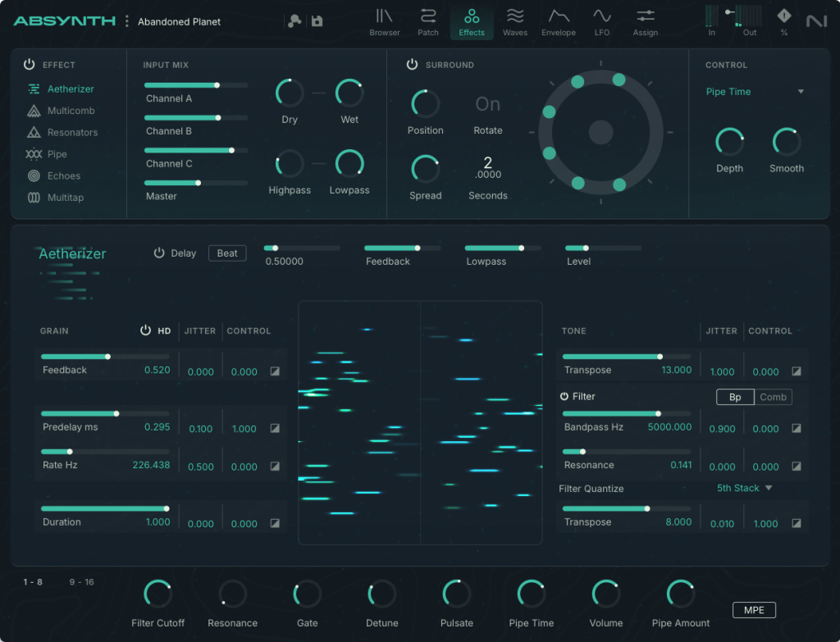The width and height of the screenshot is (840, 642).
Task: Select the Resonators effect icon
Action: coord(34,132)
